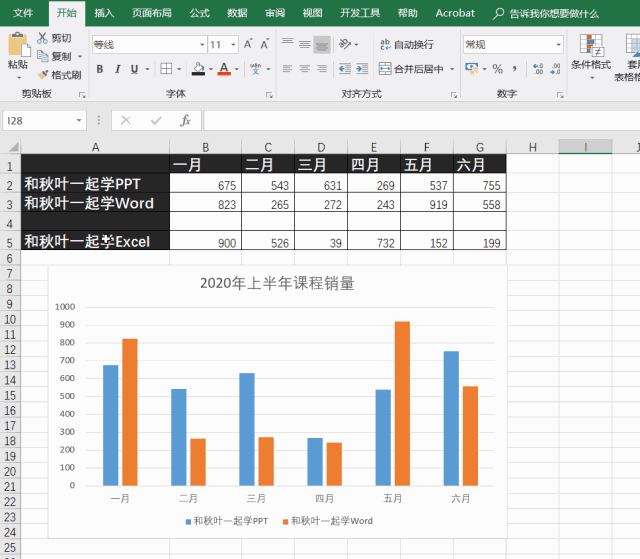Screen dimensions: 640x559
Task: Click the formula cancel X icon
Action: [126, 120]
